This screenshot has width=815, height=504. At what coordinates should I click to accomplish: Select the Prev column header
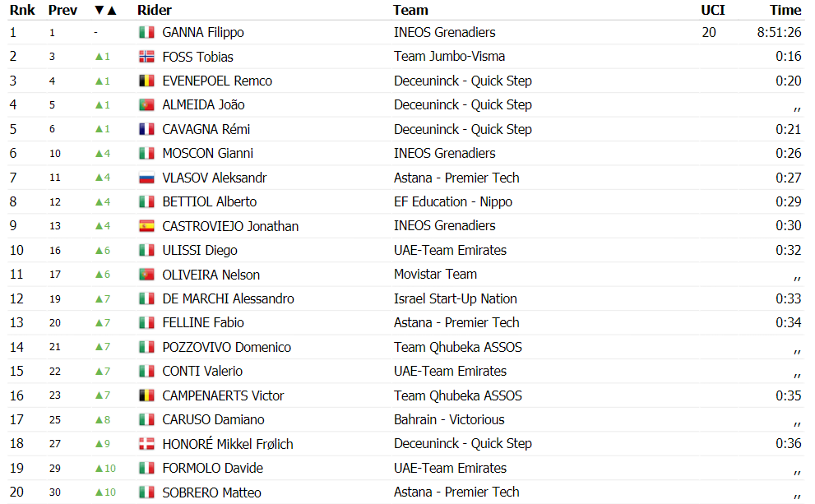(x=63, y=10)
